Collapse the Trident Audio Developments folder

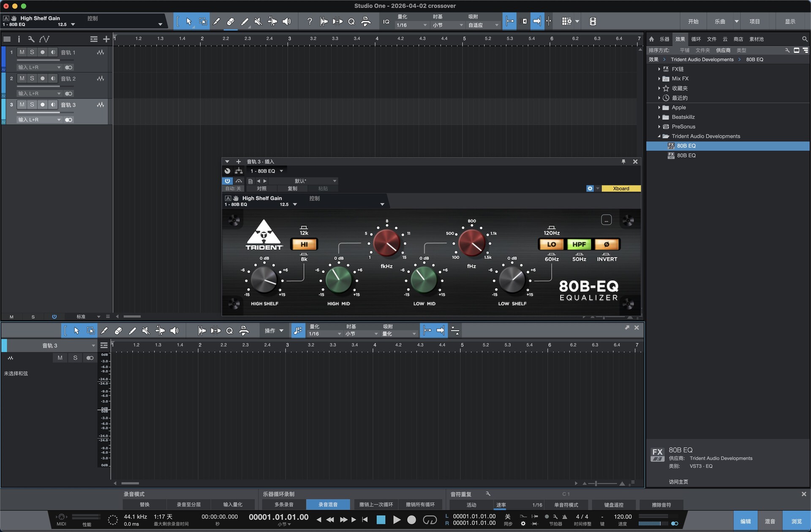pos(659,136)
